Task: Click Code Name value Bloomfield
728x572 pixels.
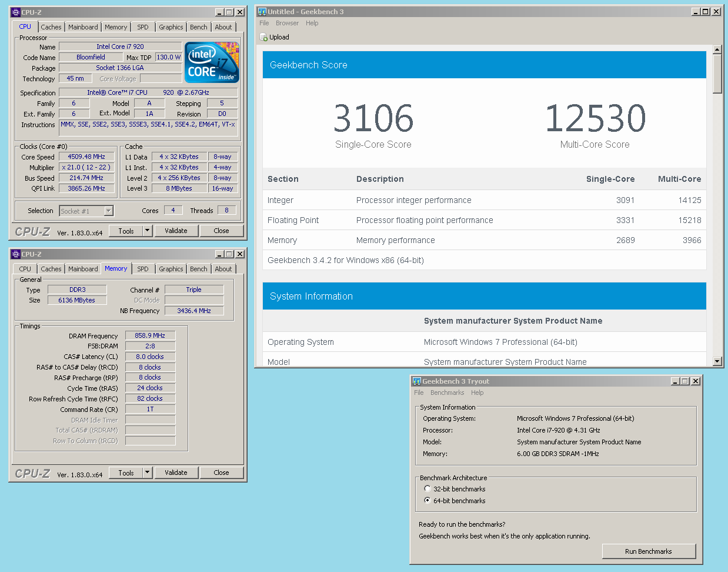Action: point(91,57)
